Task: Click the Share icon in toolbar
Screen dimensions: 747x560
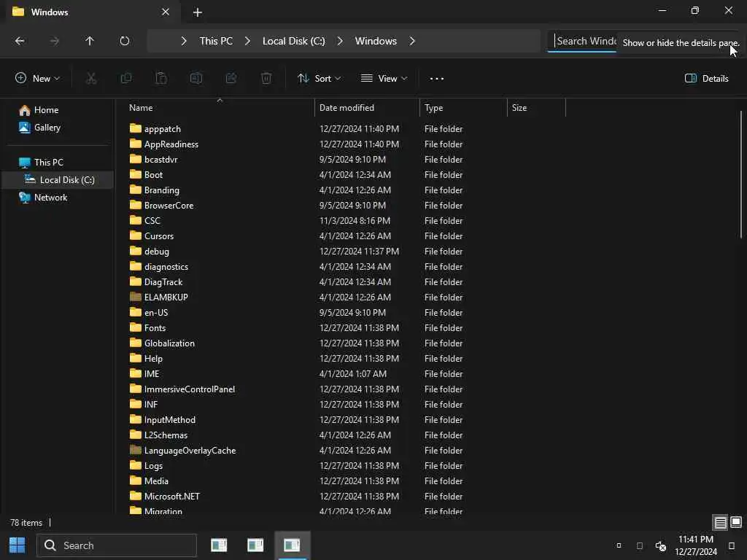Action: coord(231,78)
